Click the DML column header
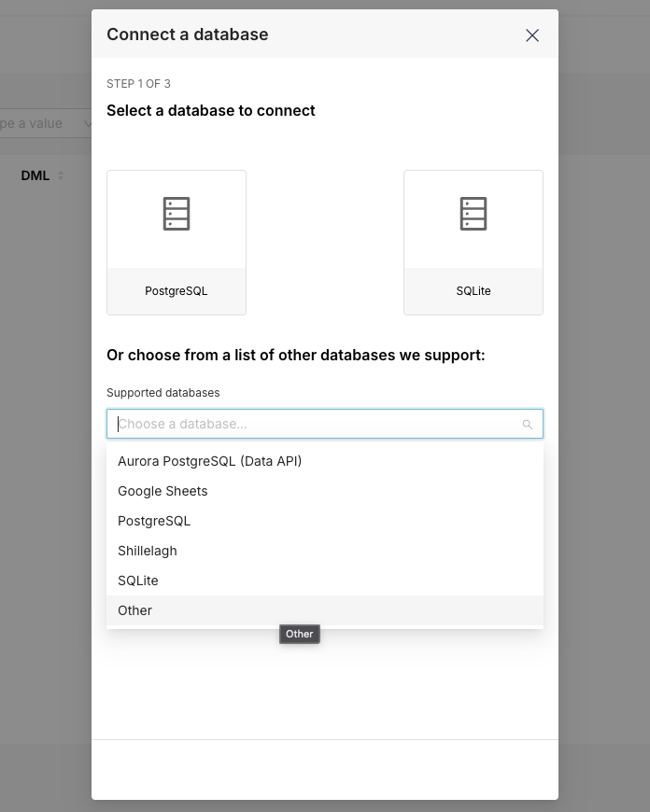 coord(35,175)
